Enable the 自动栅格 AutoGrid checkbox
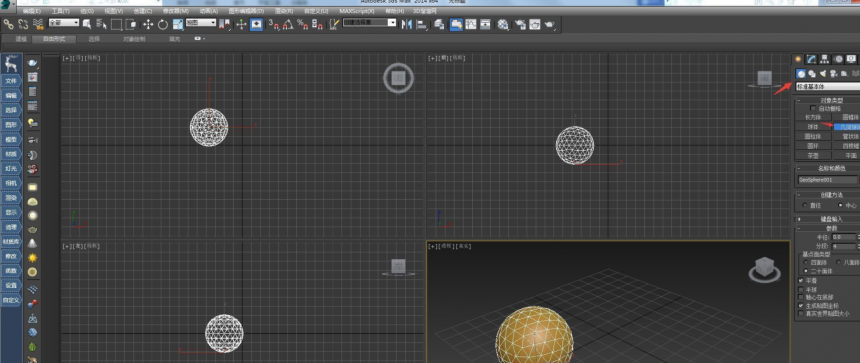Image resolution: width=860 pixels, height=363 pixels. 813,108
